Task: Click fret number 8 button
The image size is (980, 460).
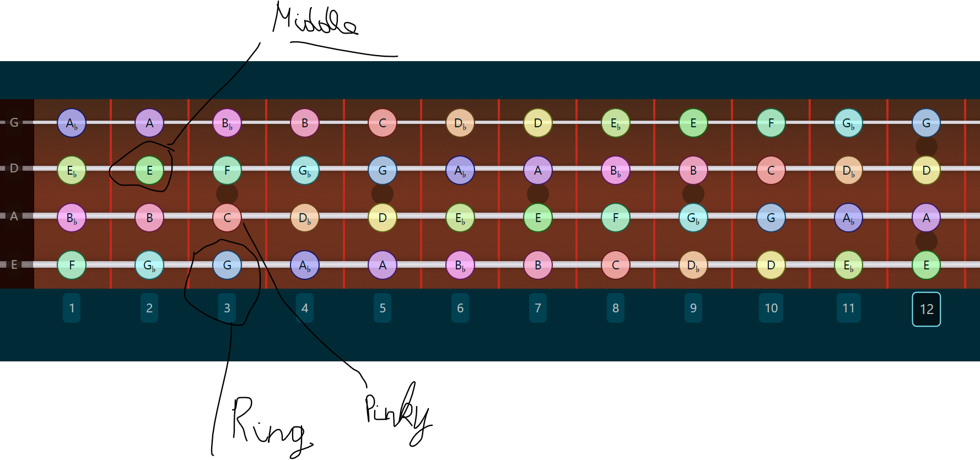Action: pyautogui.click(x=616, y=308)
